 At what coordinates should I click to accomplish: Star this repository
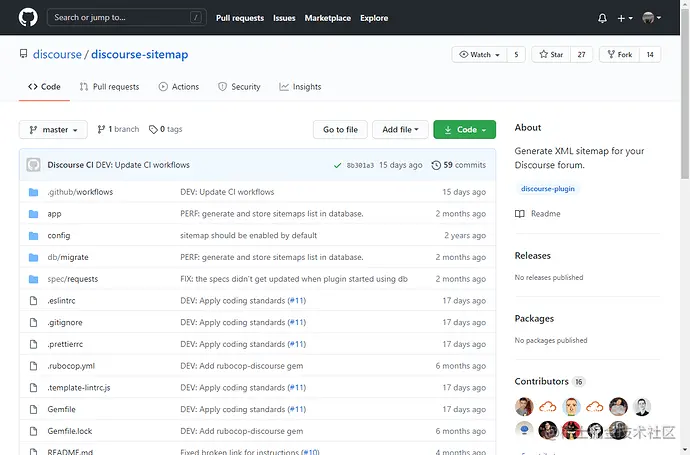[551, 55]
